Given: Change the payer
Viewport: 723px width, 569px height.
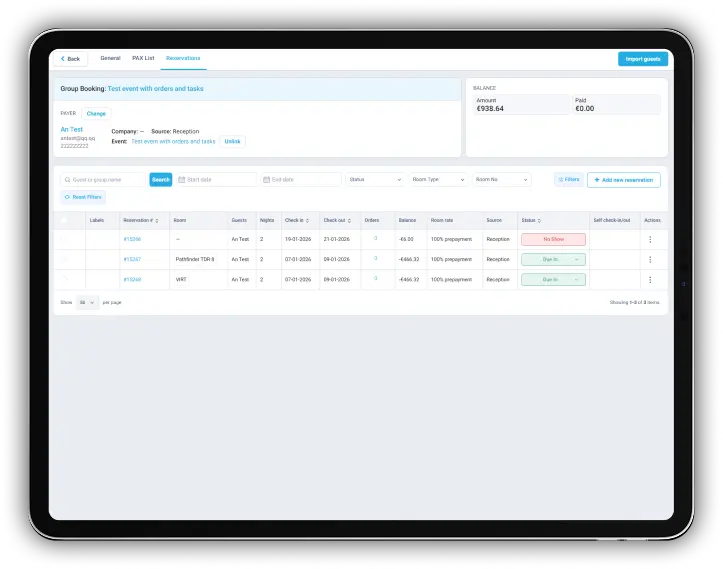Looking at the screenshot, I should pyautogui.click(x=96, y=113).
